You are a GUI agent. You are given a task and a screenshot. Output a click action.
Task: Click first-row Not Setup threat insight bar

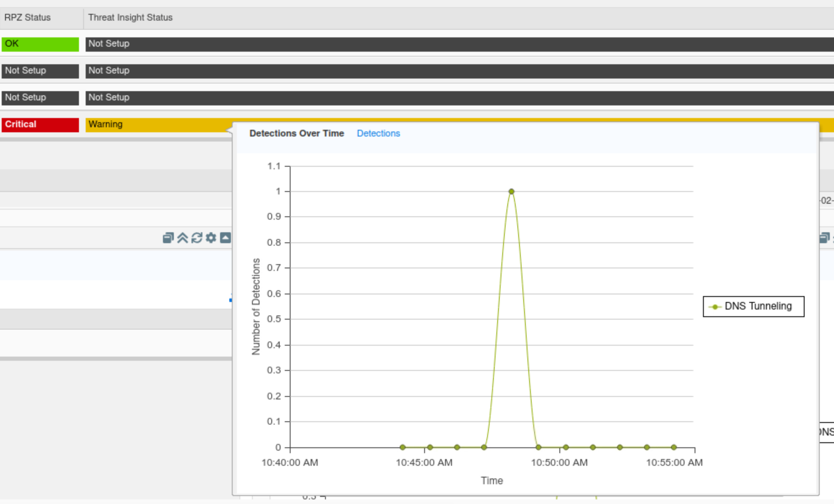pos(458,44)
